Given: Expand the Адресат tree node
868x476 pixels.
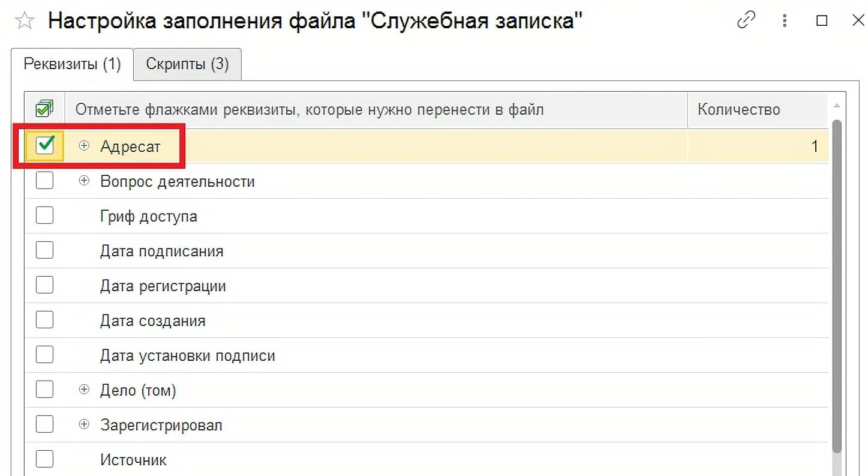Looking at the screenshot, I should (x=84, y=146).
